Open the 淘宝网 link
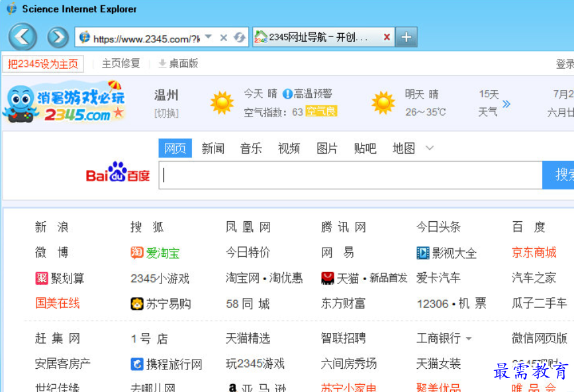The height and width of the screenshot is (392, 574). pyautogui.click(x=242, y=278)
